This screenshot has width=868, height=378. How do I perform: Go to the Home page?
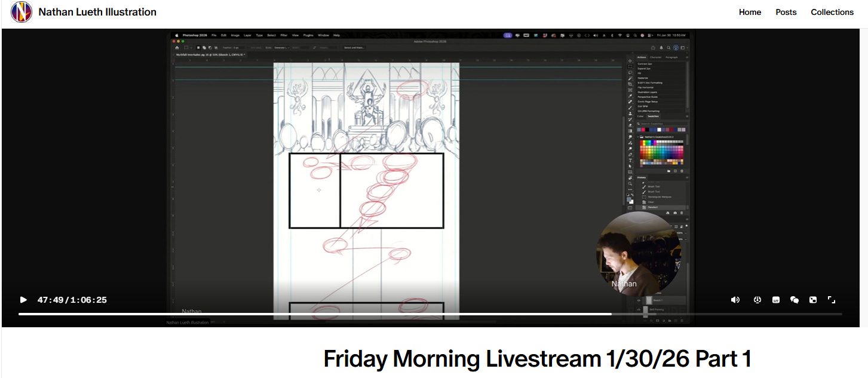coord(750,12)
